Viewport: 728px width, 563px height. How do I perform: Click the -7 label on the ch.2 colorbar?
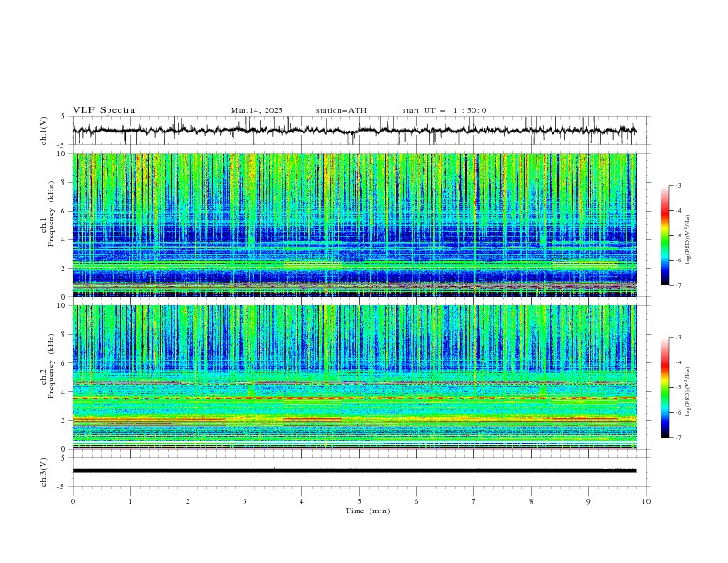pyautogui.click(x=677, y=437)
